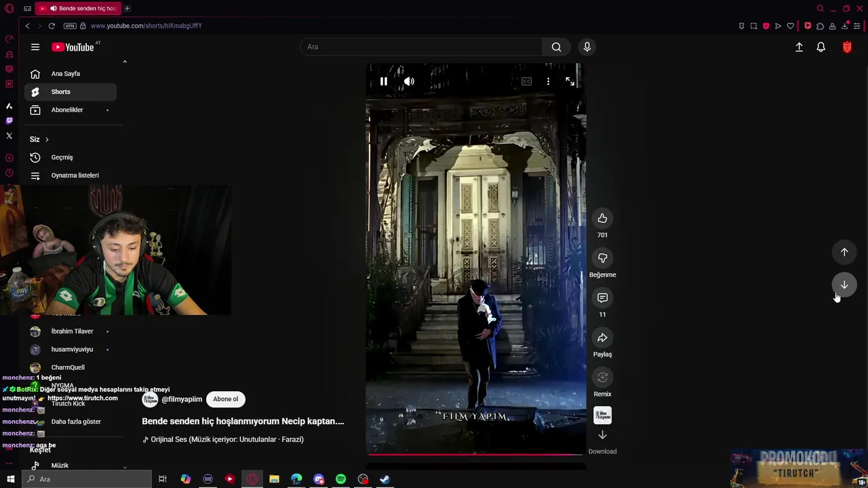Toggle the YouTube hamburger guide menu

(35, 47)
